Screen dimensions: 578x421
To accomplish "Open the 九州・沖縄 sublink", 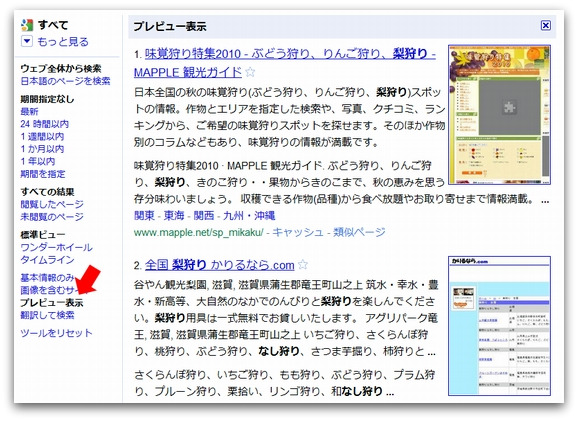I will pos(249,215).
